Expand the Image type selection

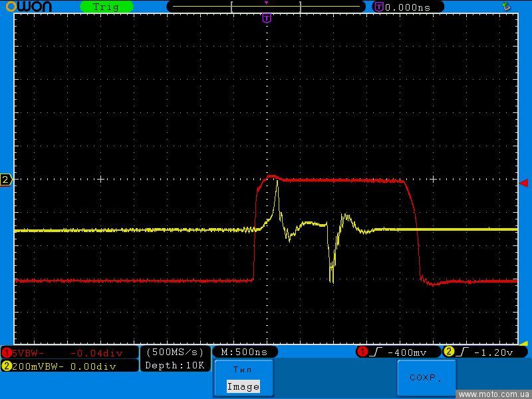pos(243,386)
